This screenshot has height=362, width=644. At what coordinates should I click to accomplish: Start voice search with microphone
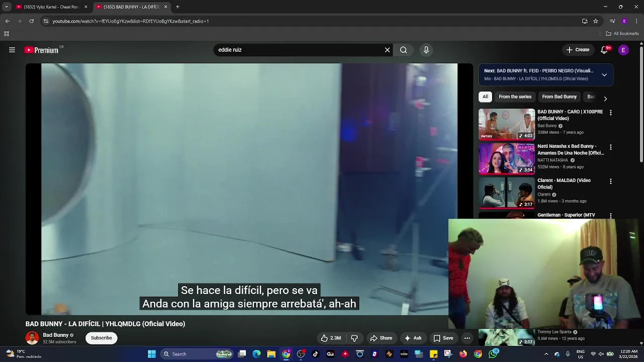(426, 50)
